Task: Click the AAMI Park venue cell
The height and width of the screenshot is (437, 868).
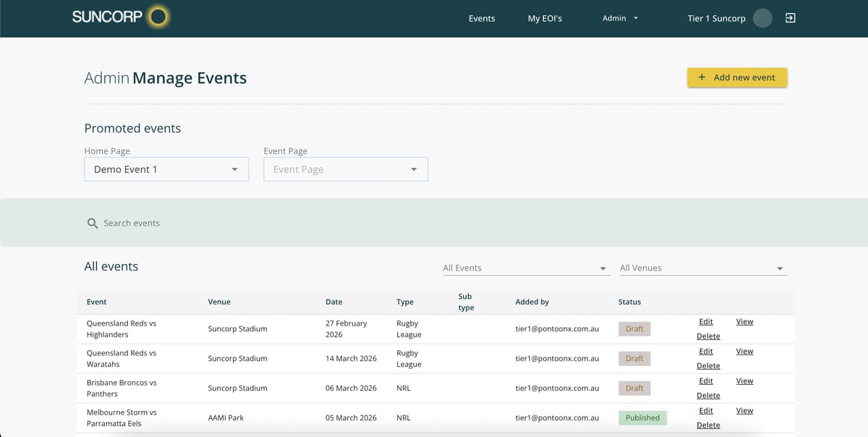Action: (226, 418)
